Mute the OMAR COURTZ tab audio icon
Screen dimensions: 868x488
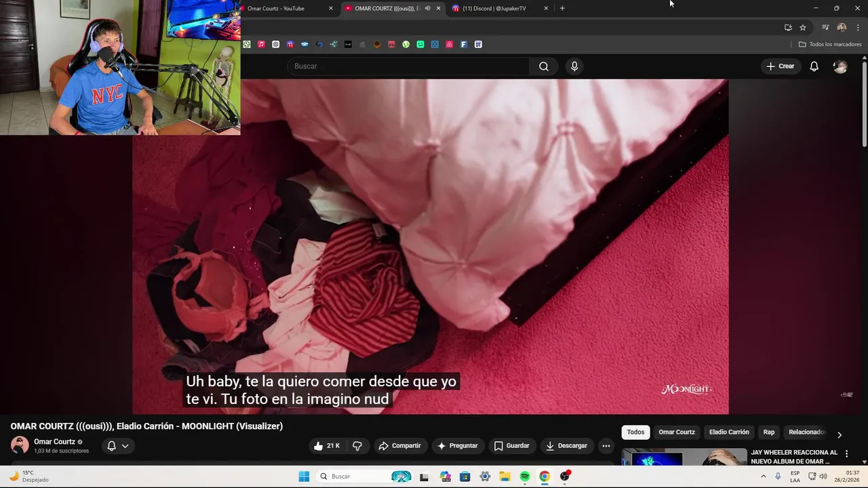427,8
